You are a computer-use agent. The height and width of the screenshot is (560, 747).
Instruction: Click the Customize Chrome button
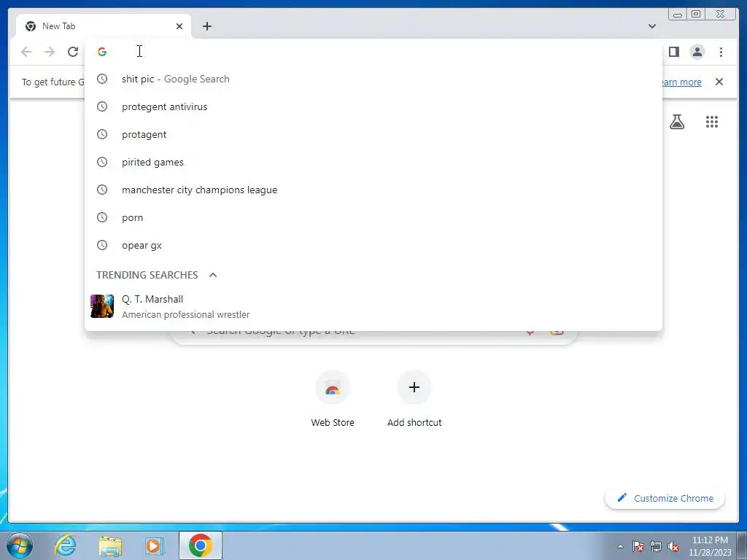(x=665, y=498)
